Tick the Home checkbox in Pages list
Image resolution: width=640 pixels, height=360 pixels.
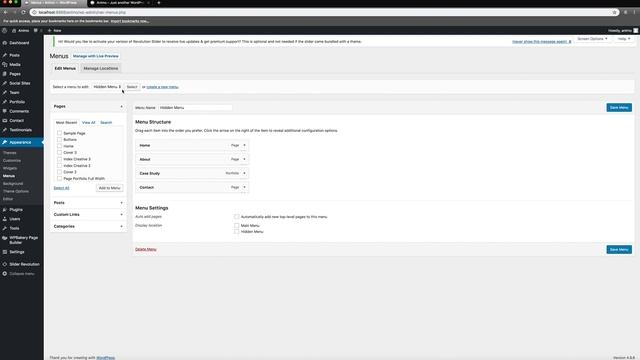(x=60, y=146)
